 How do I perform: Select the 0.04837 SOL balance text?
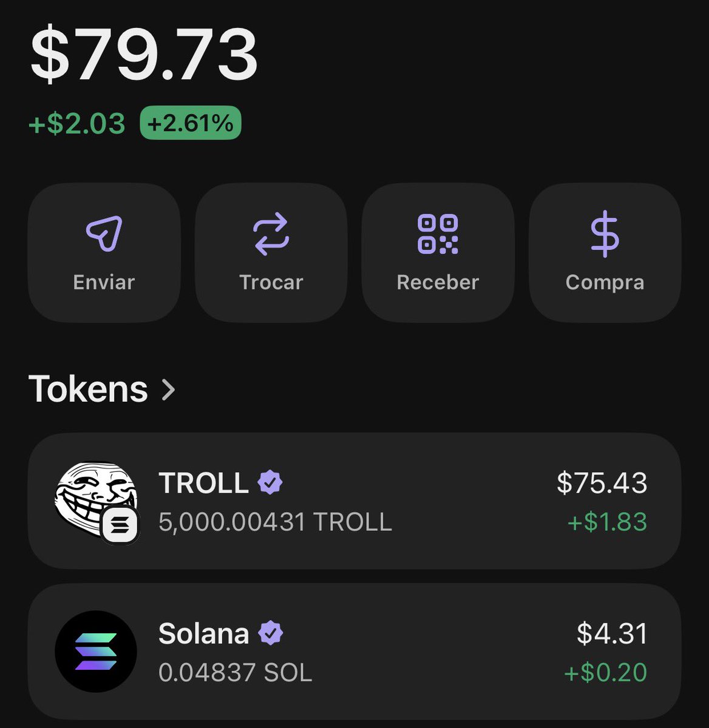(235, 672)
